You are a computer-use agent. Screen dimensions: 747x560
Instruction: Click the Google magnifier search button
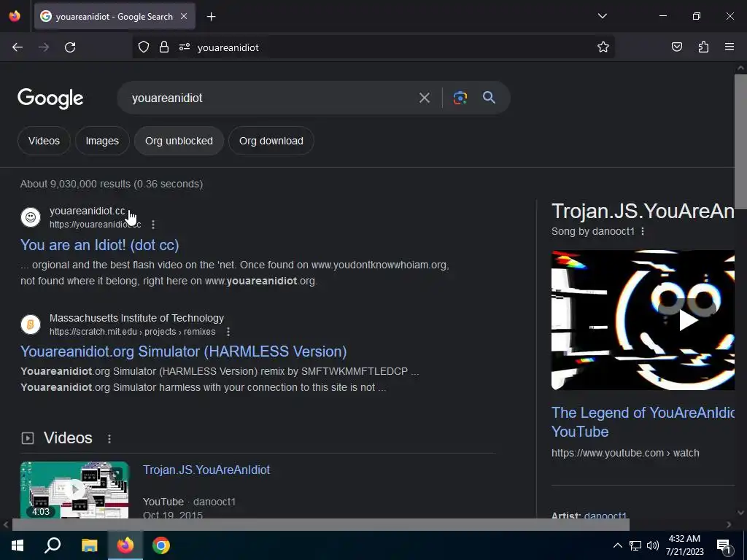489,98
